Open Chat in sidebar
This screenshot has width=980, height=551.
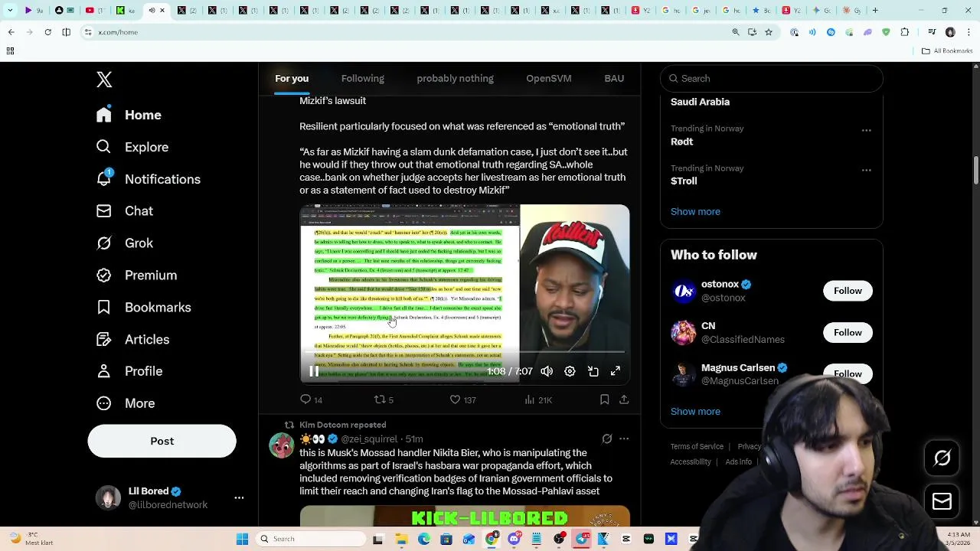[124, 211]
